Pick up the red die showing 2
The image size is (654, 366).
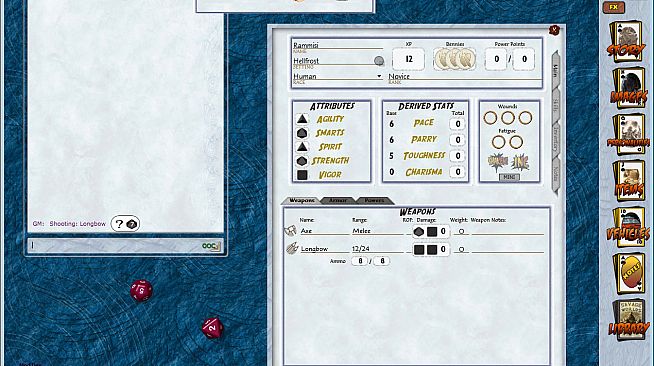click(x=212, y=328)
